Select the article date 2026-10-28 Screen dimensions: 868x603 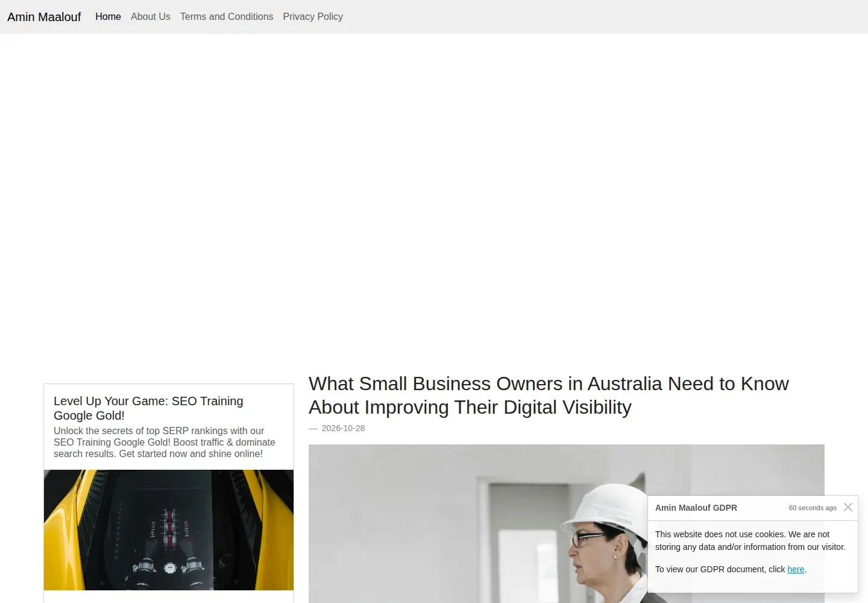[343, 428]
